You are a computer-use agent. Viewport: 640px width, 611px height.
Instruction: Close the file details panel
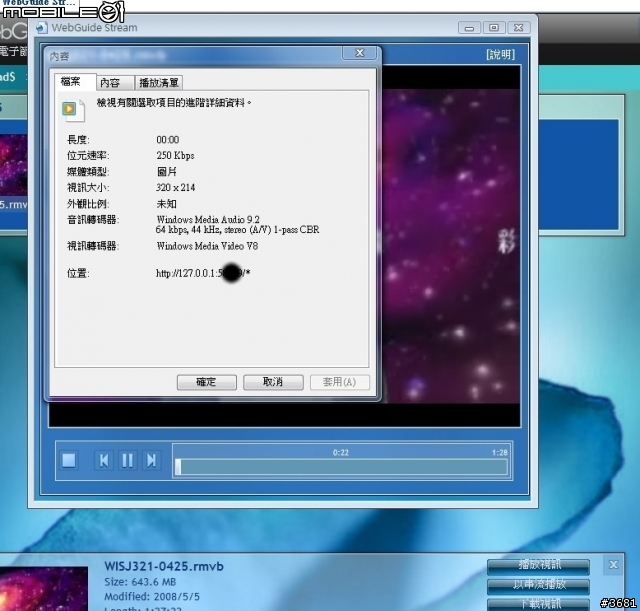point(613,565)
